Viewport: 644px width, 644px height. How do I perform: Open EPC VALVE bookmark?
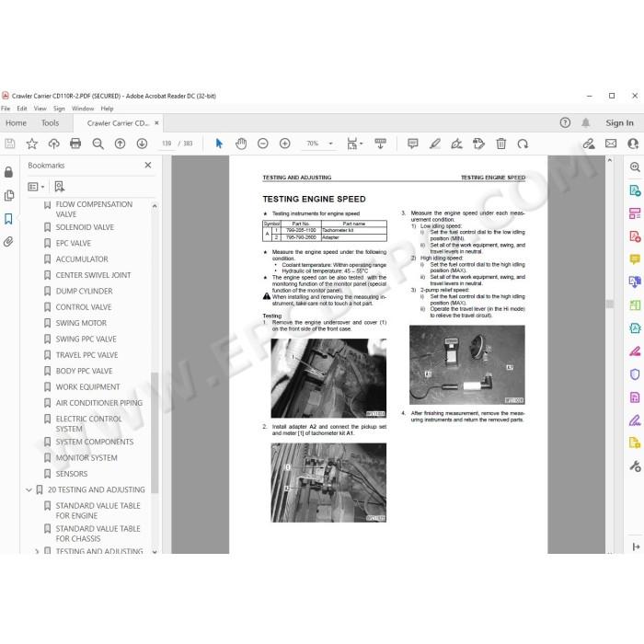73,243
